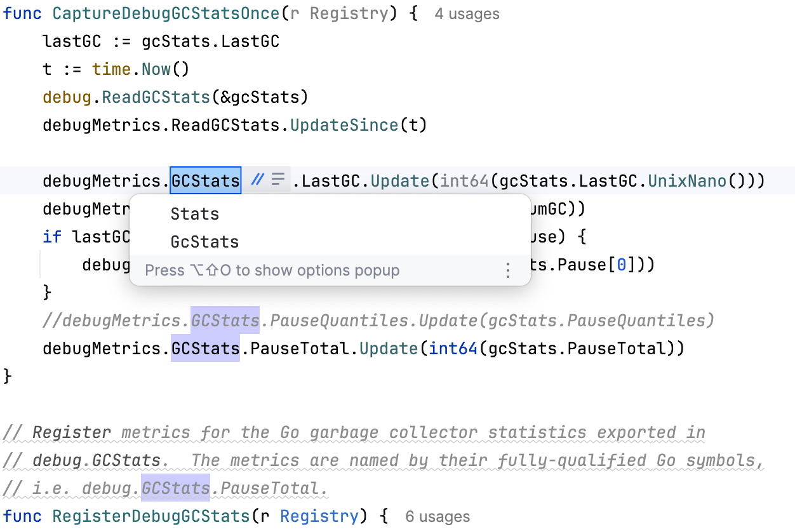Open the three-dot options menu in the suggestion popup
This screenshot has height=532, width=795.
click(x=507, y=270)
